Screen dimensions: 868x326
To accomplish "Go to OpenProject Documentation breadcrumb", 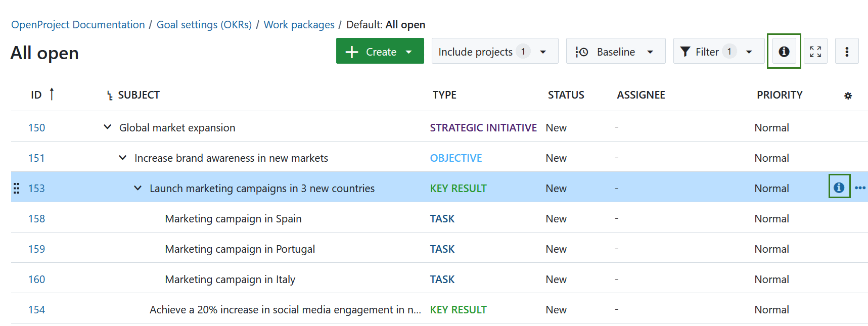I will [78, 25].
